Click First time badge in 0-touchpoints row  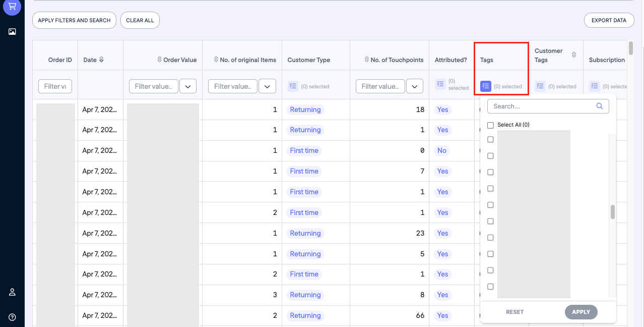pos(304,150)
